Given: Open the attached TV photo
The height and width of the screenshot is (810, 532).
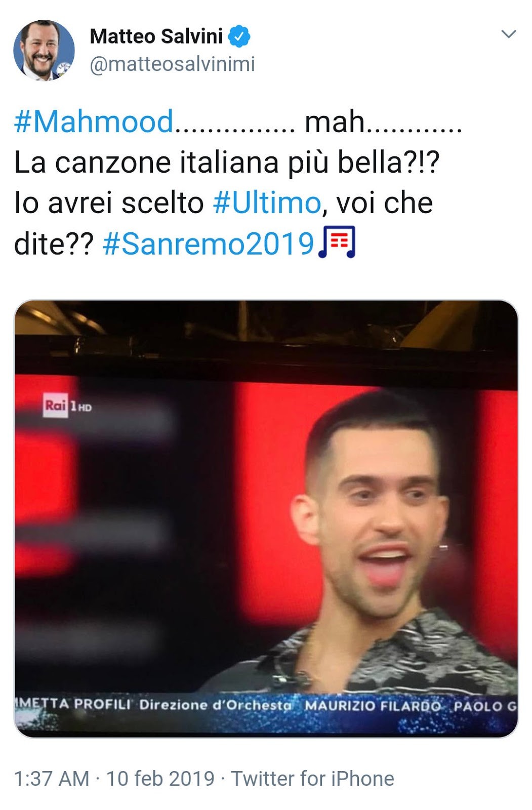Looking at the screenshot, I should click(x=266, y=518).
